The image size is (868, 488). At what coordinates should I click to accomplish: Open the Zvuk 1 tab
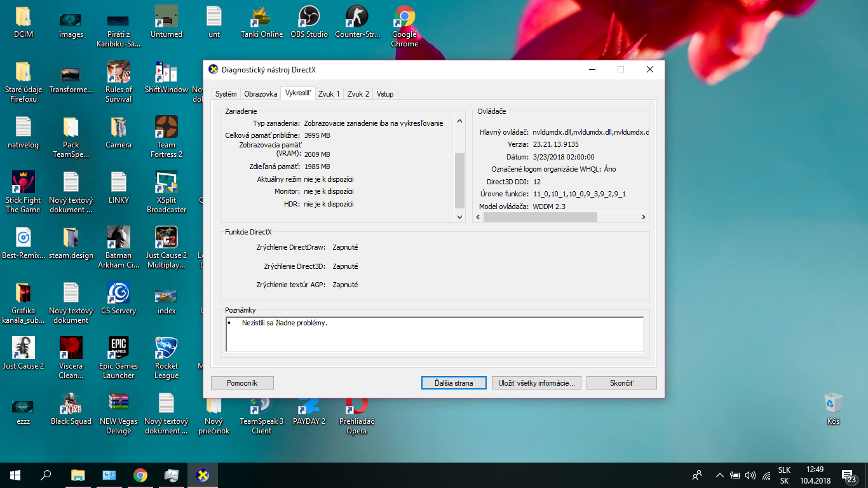[329, 94]
